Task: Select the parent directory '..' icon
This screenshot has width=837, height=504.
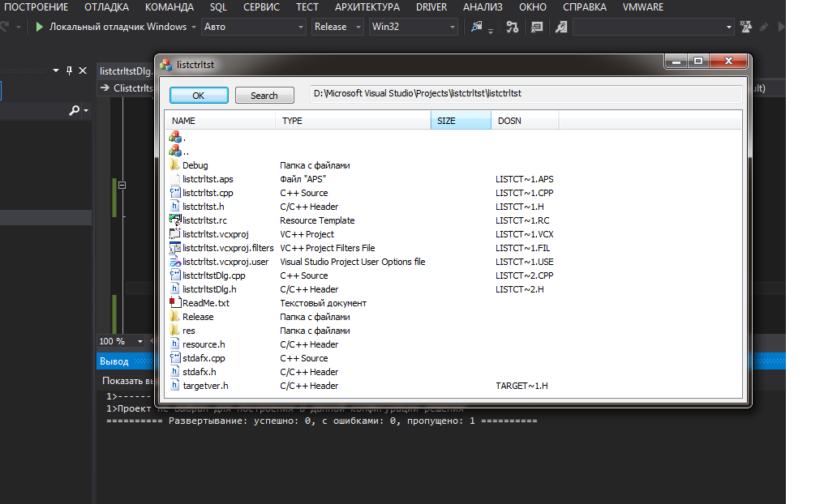Action: tap(174, 151)
